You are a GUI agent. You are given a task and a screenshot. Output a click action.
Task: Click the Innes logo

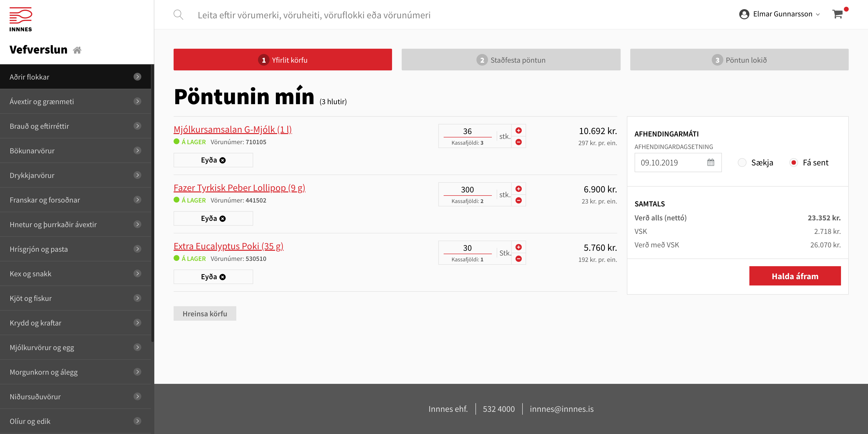[20, 20]
